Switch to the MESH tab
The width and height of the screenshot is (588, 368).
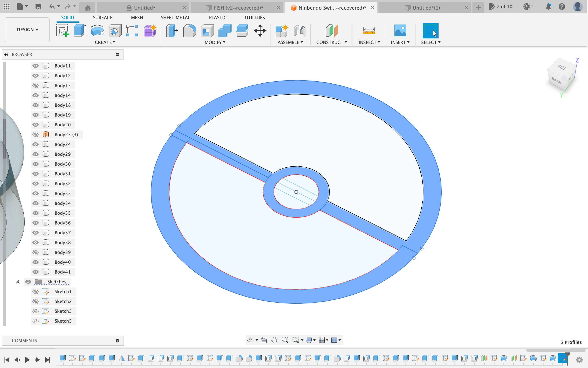pyautogui.click(x=137, y=18)
